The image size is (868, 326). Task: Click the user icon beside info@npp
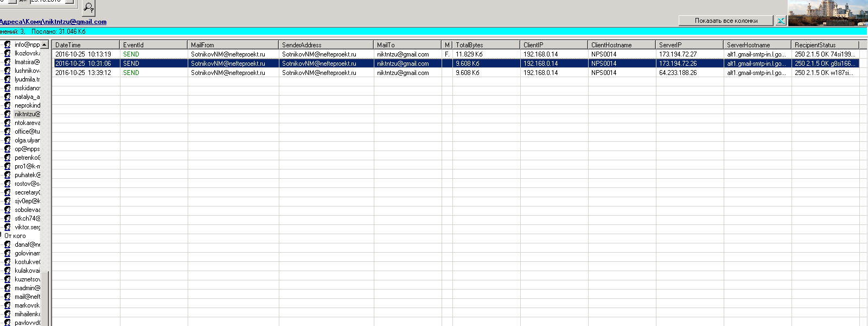8,45
